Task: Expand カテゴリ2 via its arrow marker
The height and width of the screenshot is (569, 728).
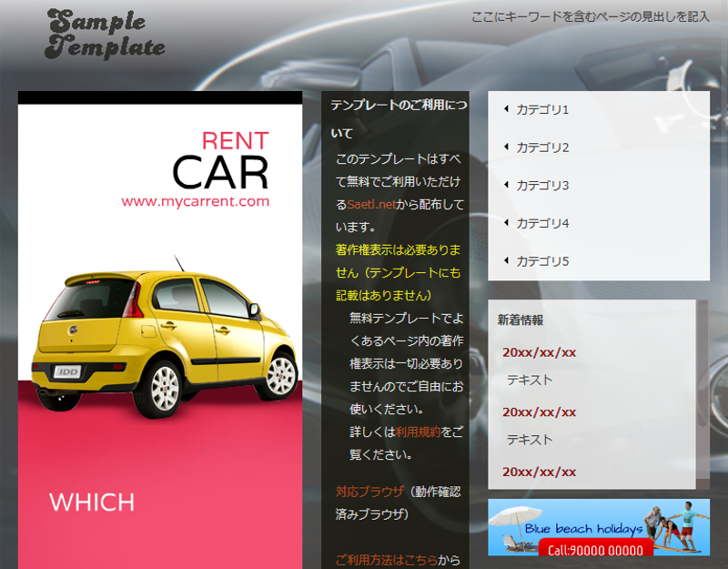Action: point(507,147)
